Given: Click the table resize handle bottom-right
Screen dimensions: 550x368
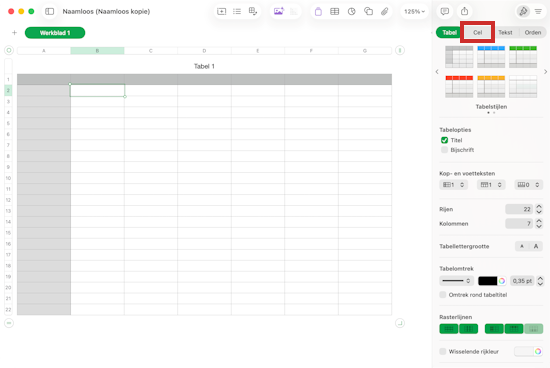Looking at the screenshot, I should coord(400,323).
